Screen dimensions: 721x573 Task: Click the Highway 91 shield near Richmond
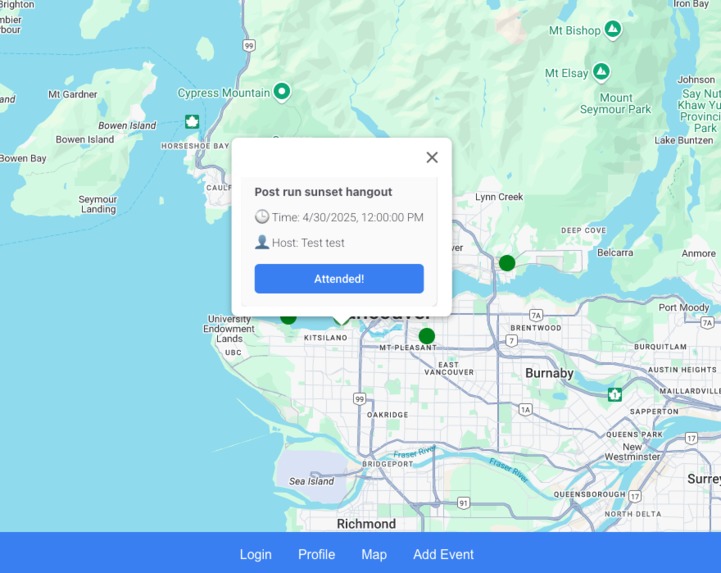pos(464,503)
